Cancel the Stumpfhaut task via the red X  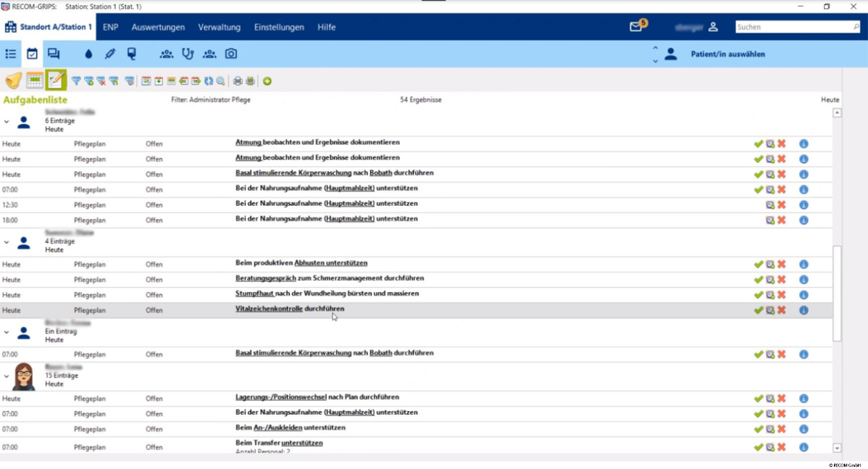(781, 294)
